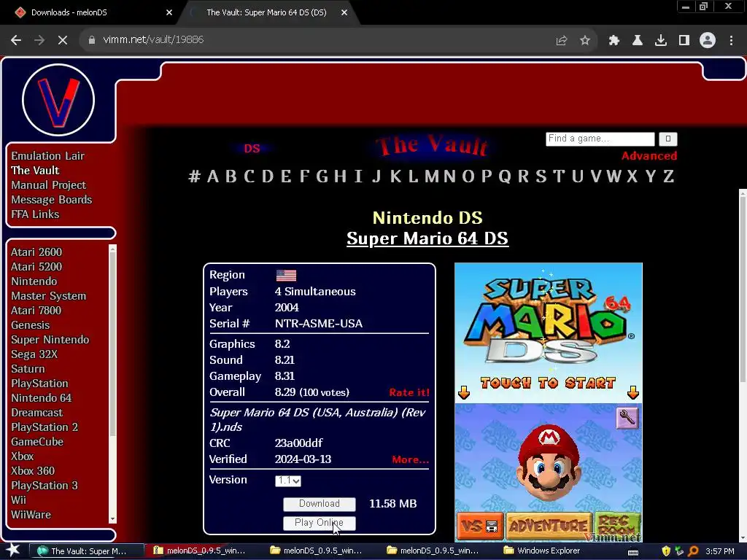Browse games starting with letter A
This screenshot has width=747, height=560.
coord(213,176)
